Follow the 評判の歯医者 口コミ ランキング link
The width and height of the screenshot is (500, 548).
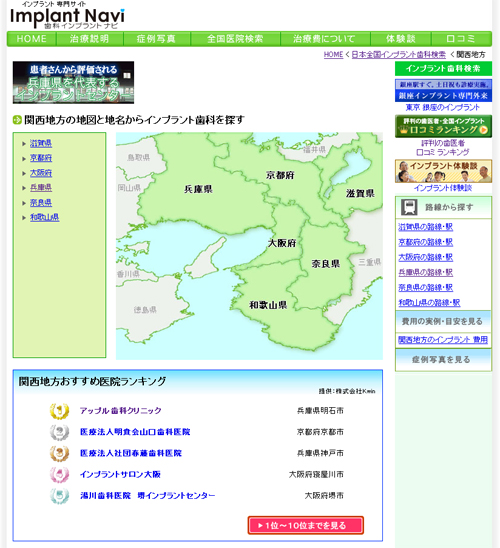coord(443,147)
